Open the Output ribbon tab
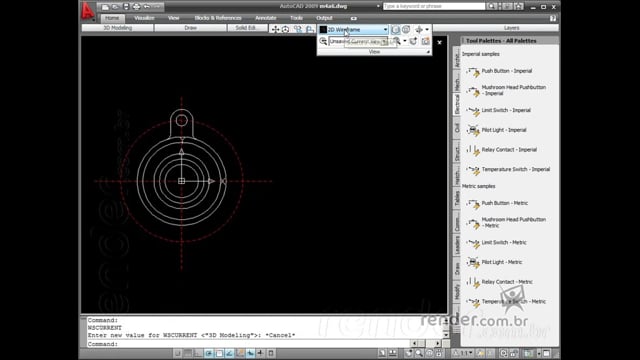This screenshot has height=360, width=640. (x=324, y=18)
